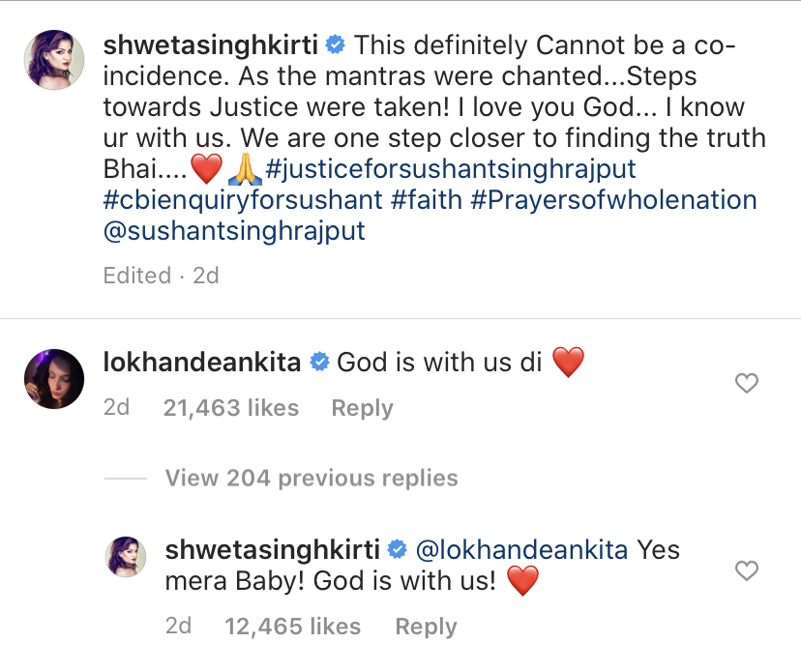Like shwetasinghkirti's reply with heart icon
Image resolution: width=801 pixels, height=672 pixels.
tap(746, 570)
